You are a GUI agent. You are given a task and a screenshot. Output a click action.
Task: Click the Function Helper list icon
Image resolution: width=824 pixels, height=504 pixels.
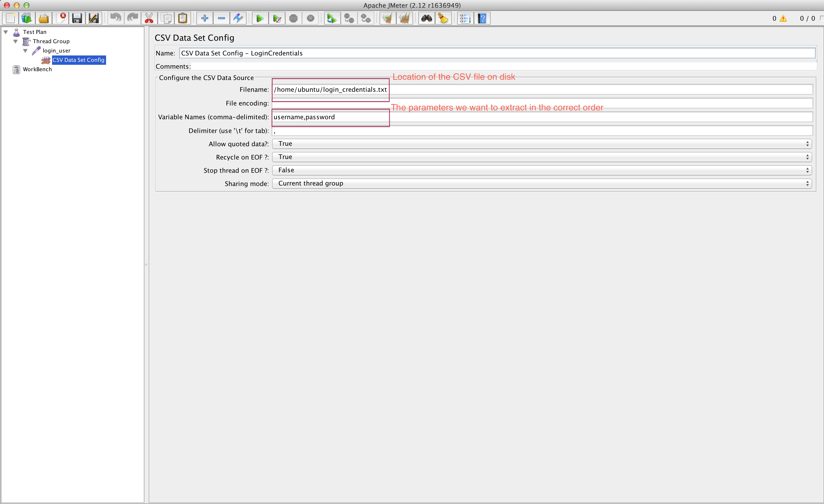coord(465,18)
